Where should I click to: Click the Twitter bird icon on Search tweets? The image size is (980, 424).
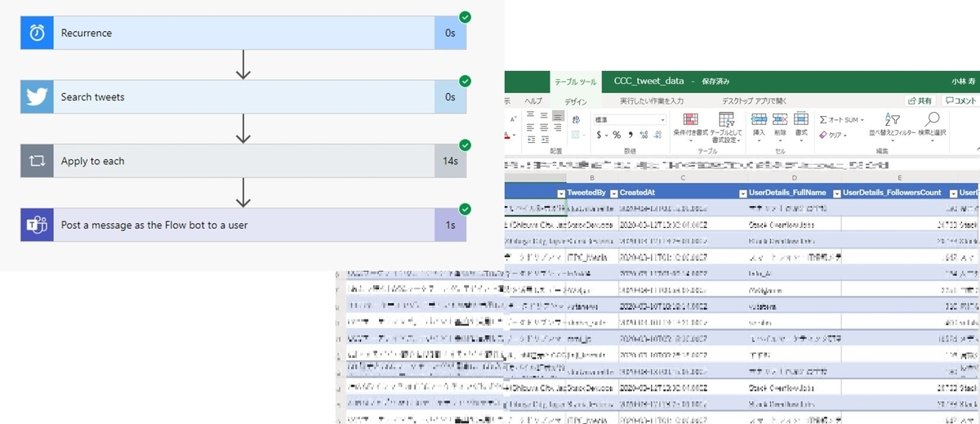[x=37, y=96]
